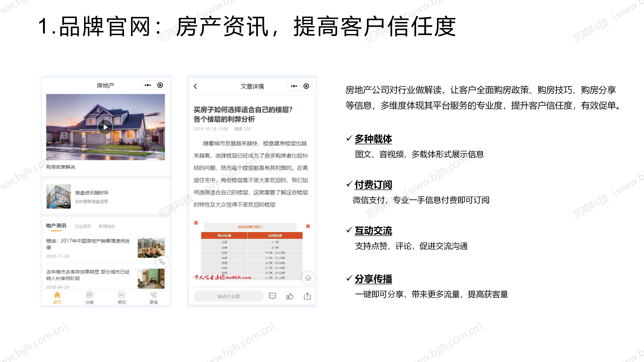Go back using arrow in 文章详情 header
644x362 pixels.
tap(195, 86)
